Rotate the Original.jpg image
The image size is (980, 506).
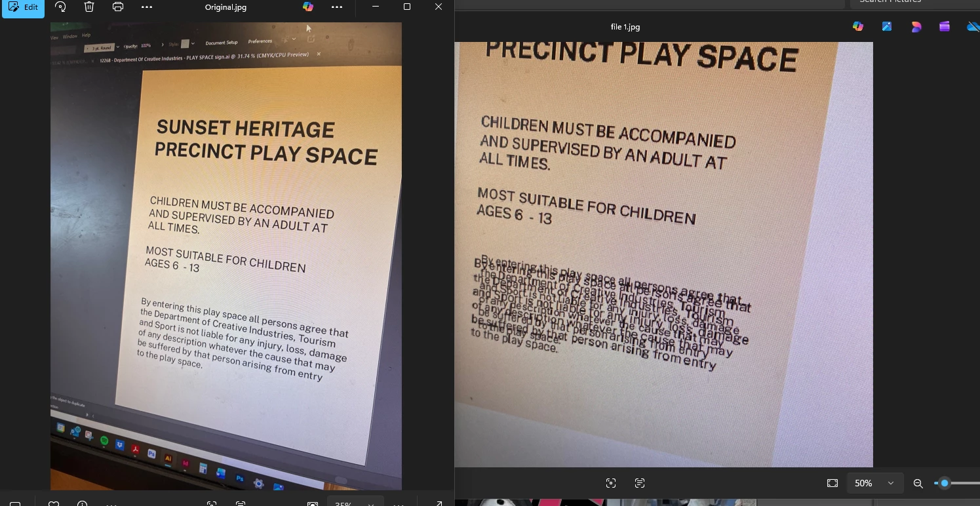pyautogui.click(x=60, y=7)
